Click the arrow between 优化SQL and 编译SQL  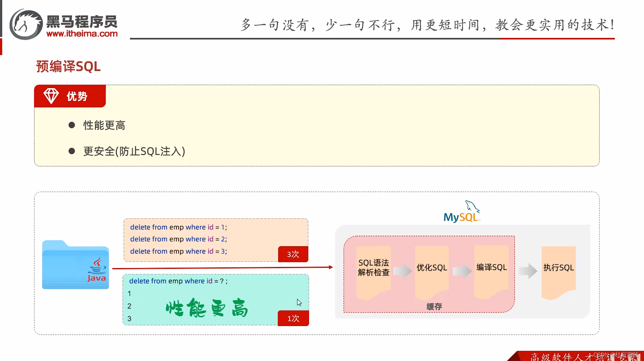[x=462, y=271]
